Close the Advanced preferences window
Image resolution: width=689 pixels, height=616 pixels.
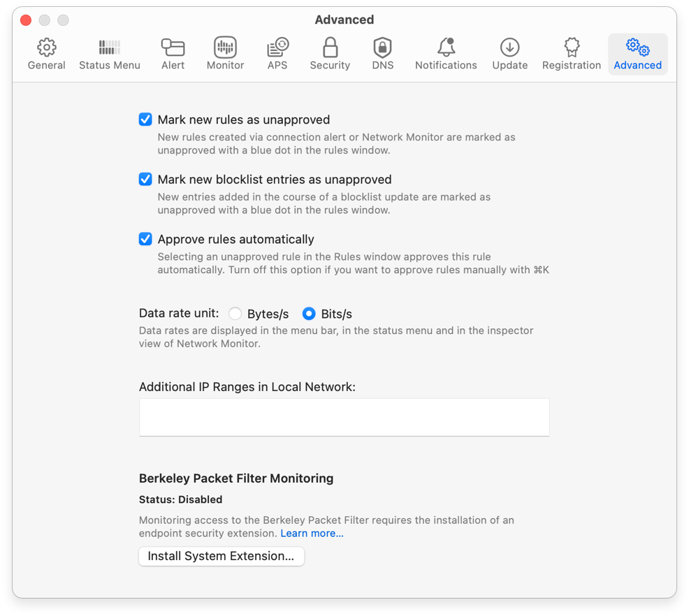[x=26, y=20]
